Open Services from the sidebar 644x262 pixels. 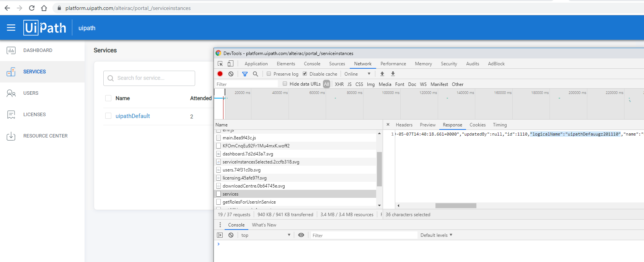(x=42, y=72)
